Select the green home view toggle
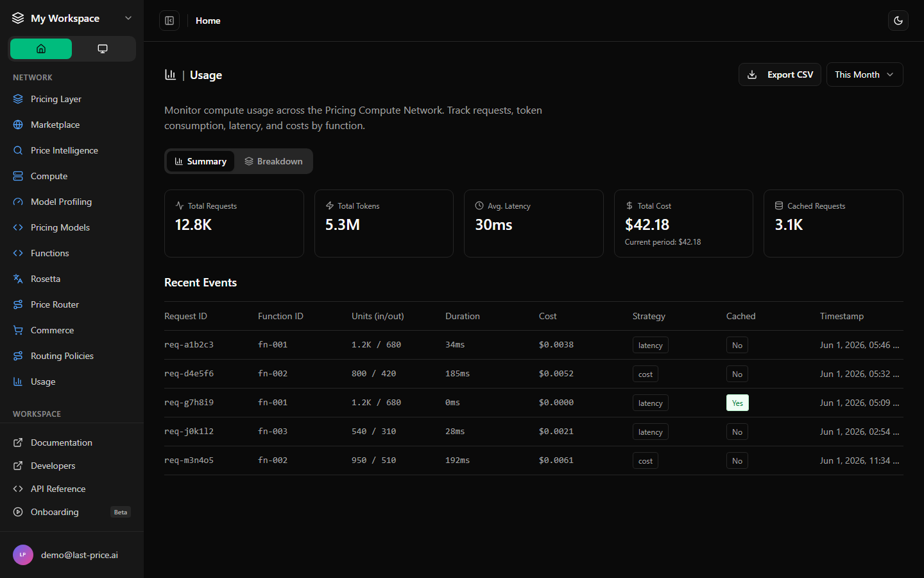 point(41,49)
